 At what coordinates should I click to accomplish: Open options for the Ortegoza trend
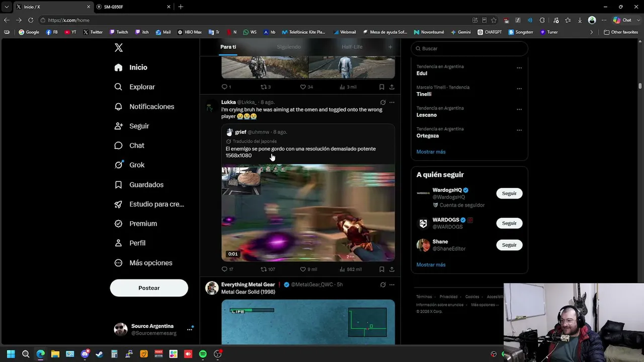[519, 130]
